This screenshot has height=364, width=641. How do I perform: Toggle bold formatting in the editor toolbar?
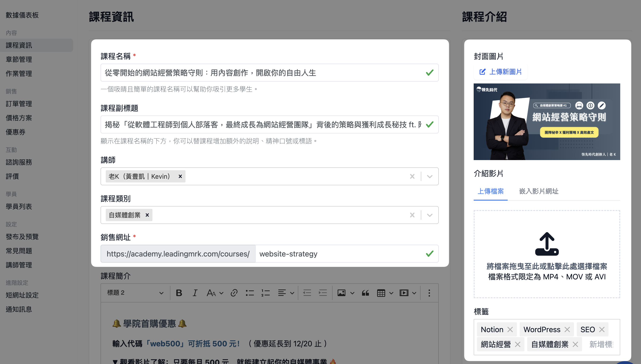pyautogui.click(x=179, y=293)
